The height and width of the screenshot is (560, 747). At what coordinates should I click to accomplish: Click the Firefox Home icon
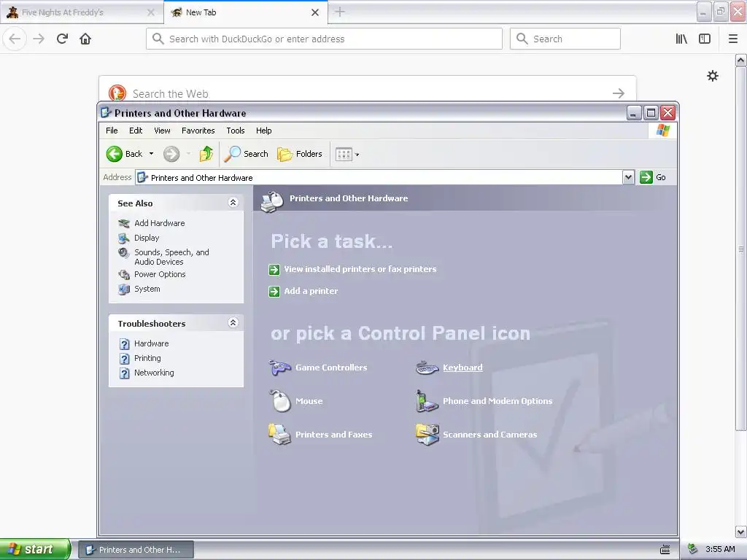pyautogui.click(x=85, y=39)
